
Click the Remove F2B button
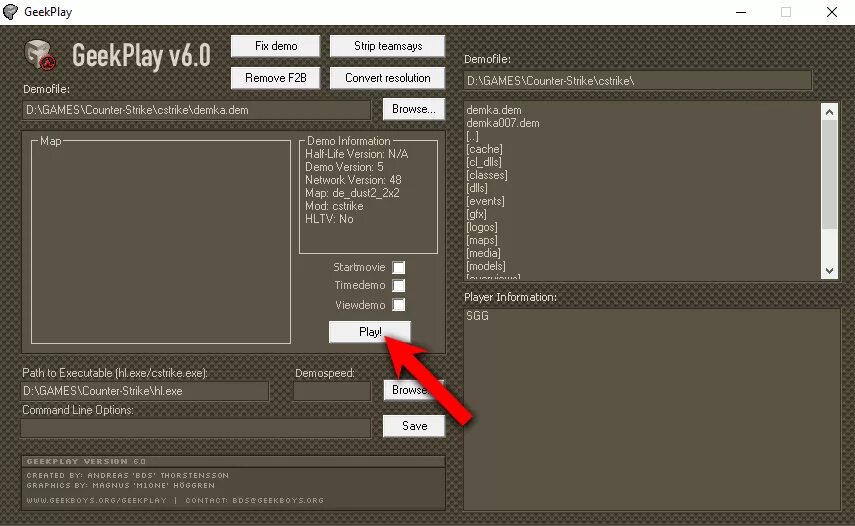pos(275,78)
